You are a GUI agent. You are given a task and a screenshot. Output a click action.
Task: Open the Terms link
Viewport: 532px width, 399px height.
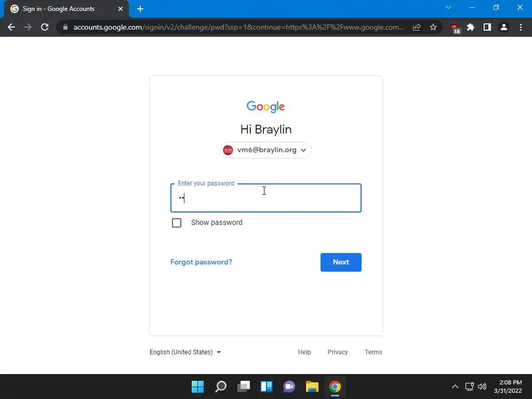(373, 352)
